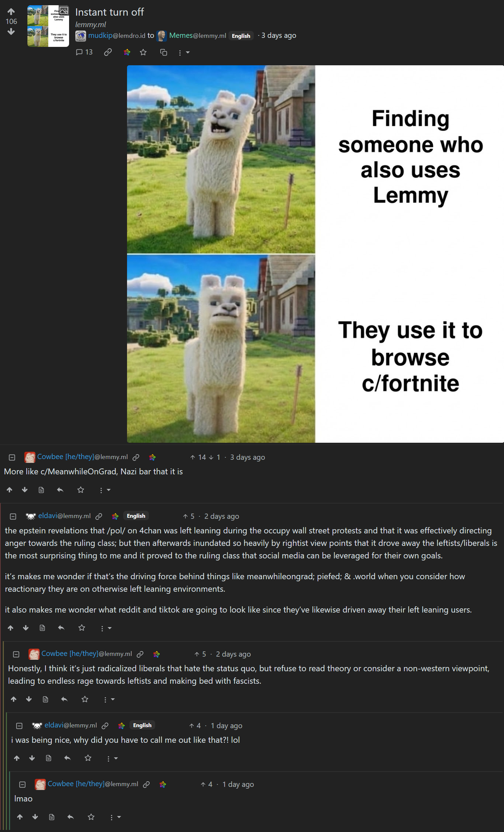This screenshot has height=832, width=504.
Task: Collapse the 'lmao' comment
Action: [x=23, y=784]
